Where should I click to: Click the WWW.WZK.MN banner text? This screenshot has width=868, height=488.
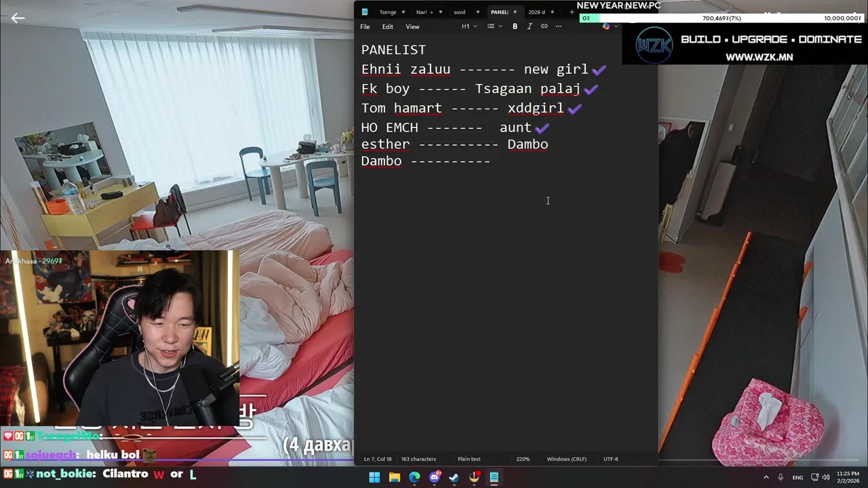pos(759,58)
